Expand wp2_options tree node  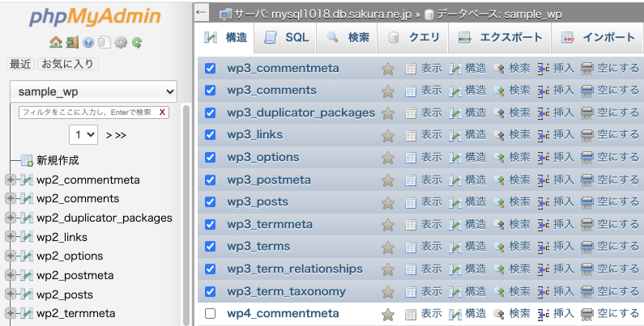click(11, 256)
